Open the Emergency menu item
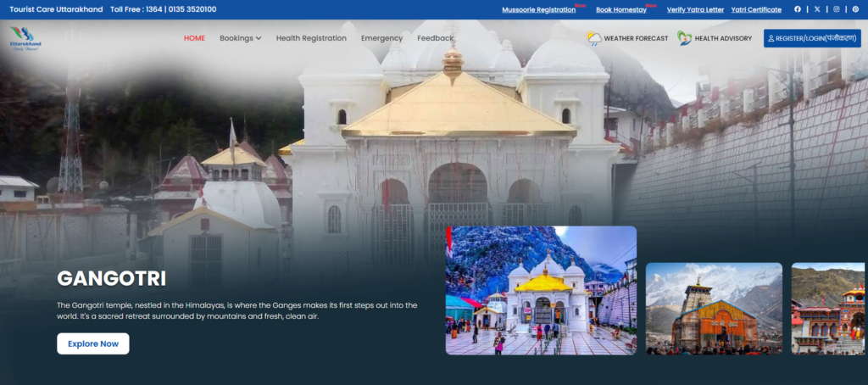 pos(382,38)
